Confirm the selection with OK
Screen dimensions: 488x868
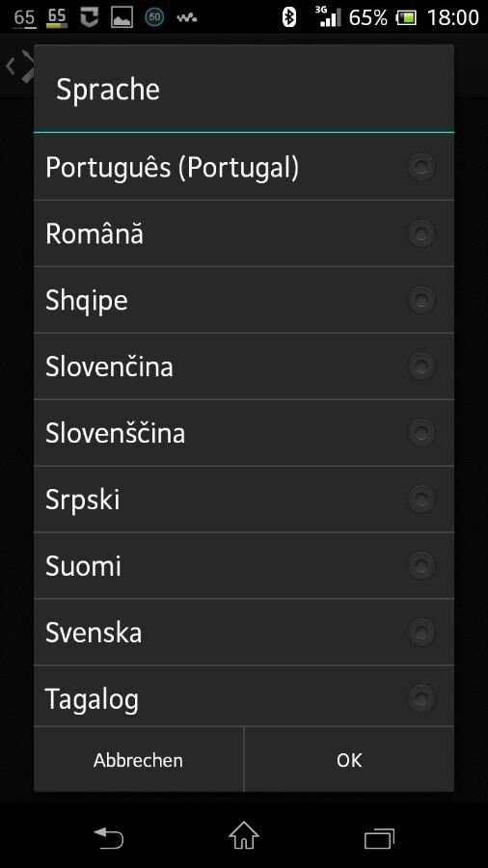click(x=349, y=760)
